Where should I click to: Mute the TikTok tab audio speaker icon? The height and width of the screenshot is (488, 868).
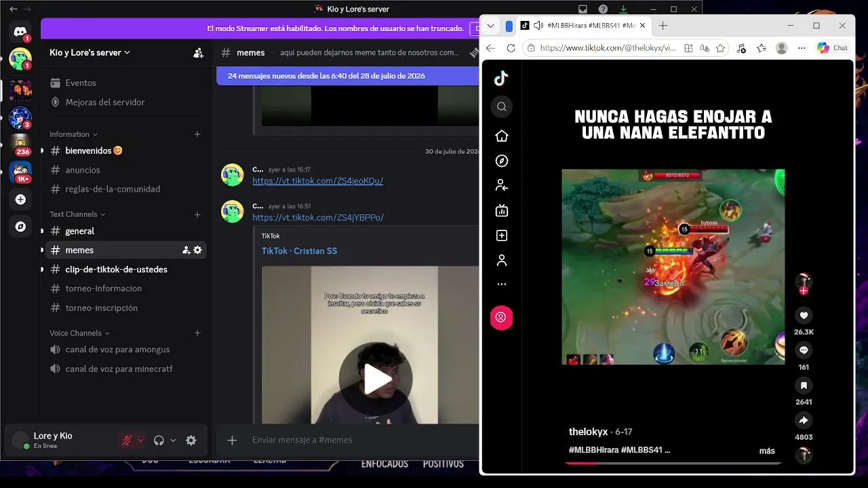pyautogui.click(x=538, y=26)
